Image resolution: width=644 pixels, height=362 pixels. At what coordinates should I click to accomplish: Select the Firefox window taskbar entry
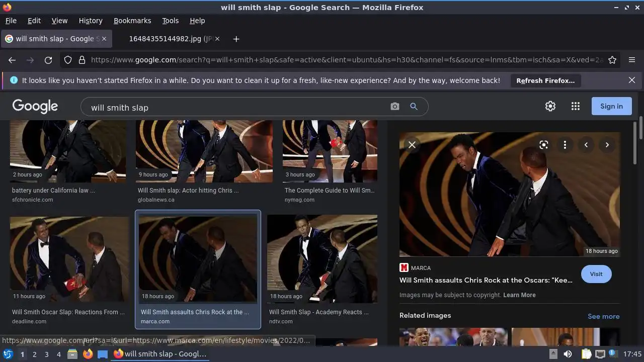click(x=161, y=354)
